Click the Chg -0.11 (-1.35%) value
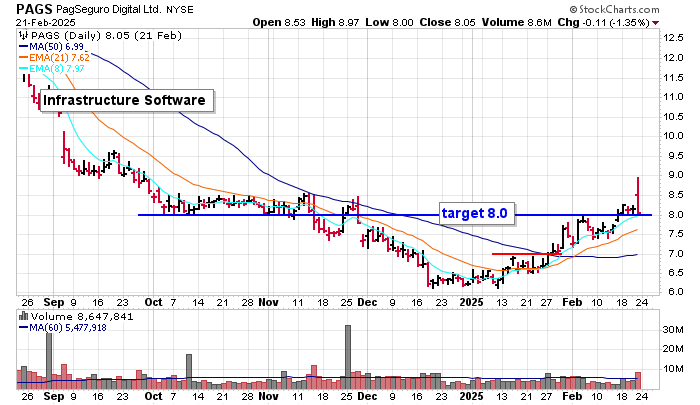This screenshot has height=405, width=700. (604, 22)
